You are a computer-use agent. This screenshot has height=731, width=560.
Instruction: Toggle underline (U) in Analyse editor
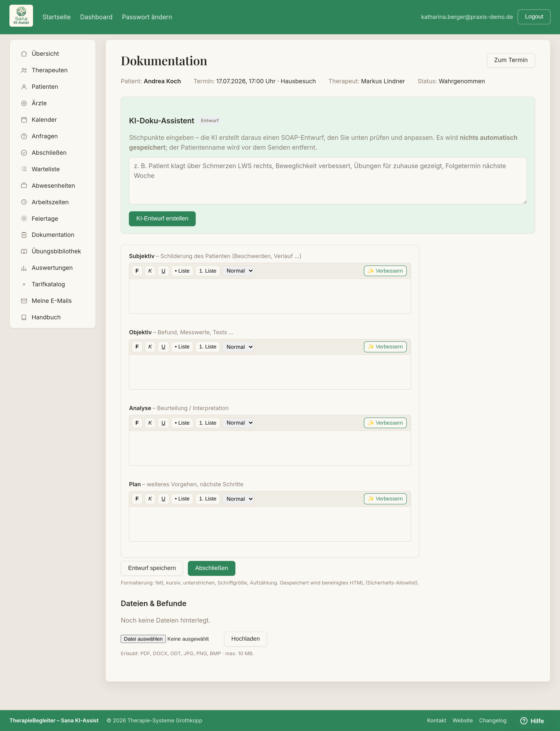click(163, 423)
